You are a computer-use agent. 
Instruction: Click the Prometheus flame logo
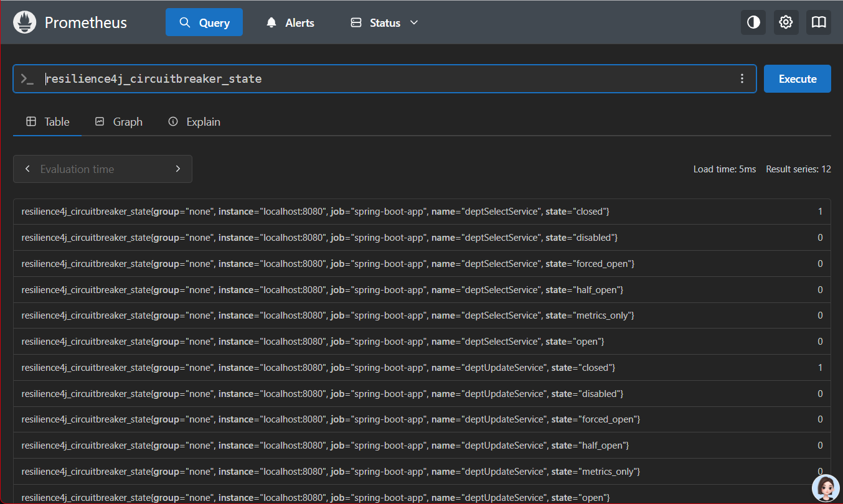[x=25, y=22]
